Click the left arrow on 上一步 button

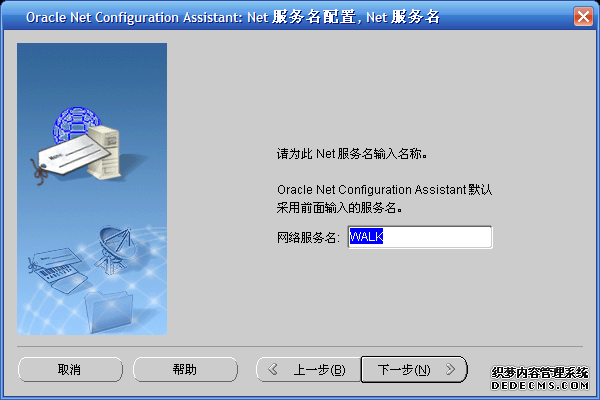tap(273, 369)
